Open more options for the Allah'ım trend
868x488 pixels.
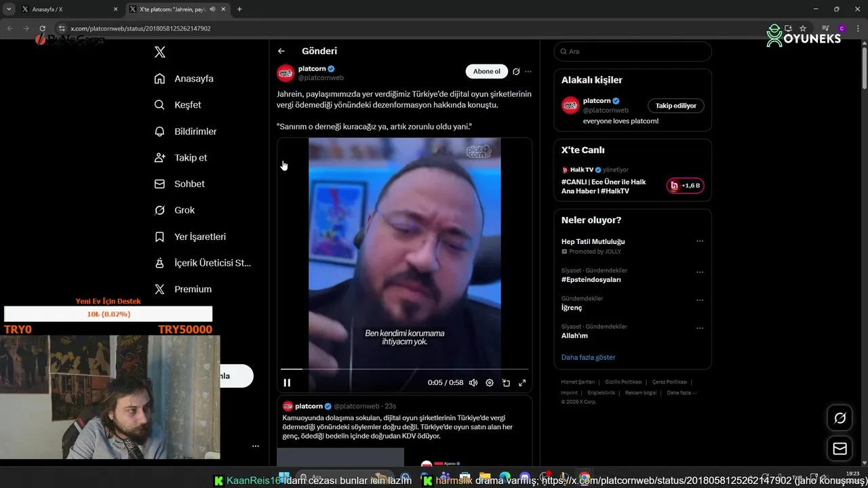pos(700,328)
